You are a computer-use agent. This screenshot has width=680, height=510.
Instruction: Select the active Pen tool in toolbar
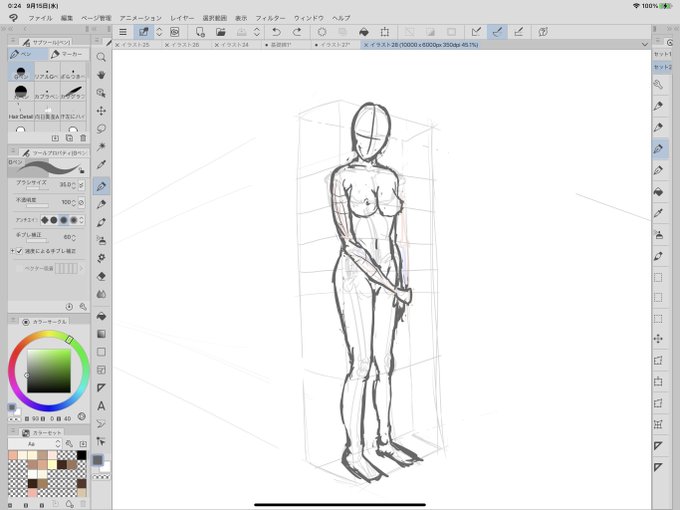(101, 186)
